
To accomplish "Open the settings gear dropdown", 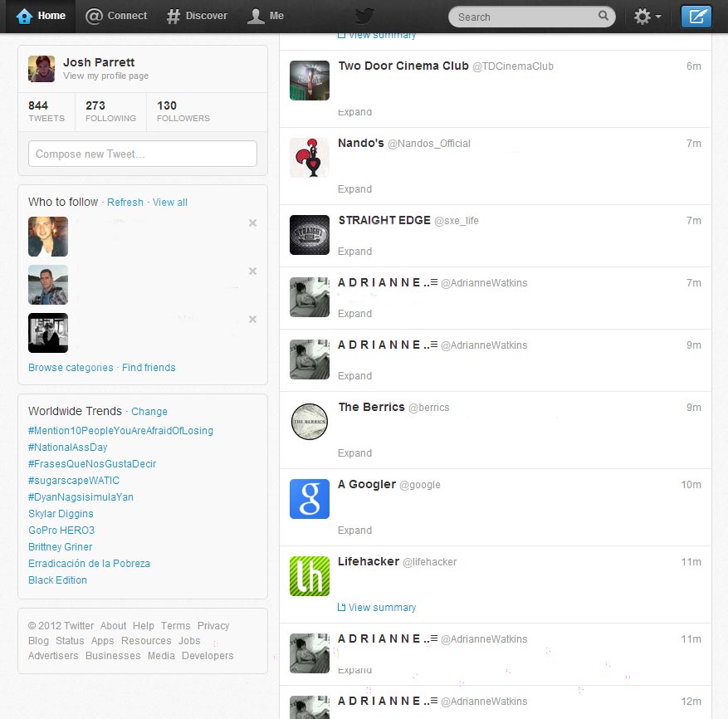I will 647,17.
